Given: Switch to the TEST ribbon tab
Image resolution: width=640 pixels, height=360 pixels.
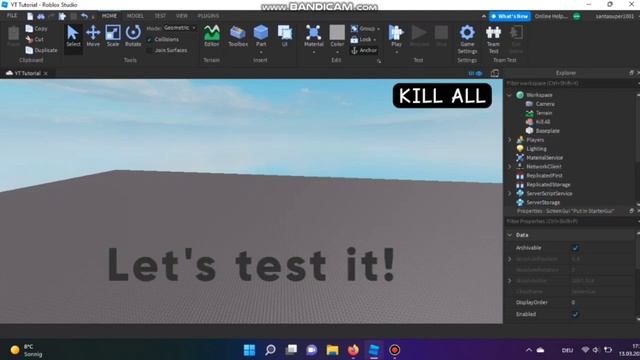Looking at the screenshot, I should [160, 16].
